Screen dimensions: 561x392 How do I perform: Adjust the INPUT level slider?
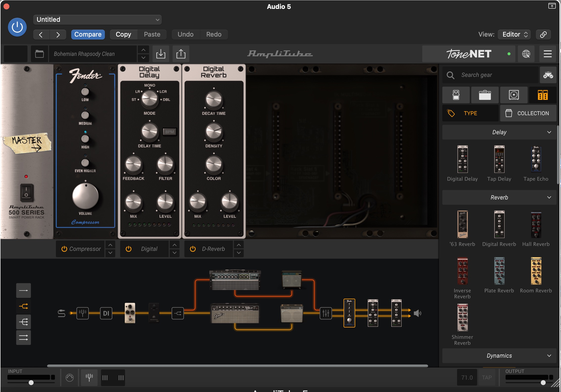pyautogui.click(x=31, y=383)
